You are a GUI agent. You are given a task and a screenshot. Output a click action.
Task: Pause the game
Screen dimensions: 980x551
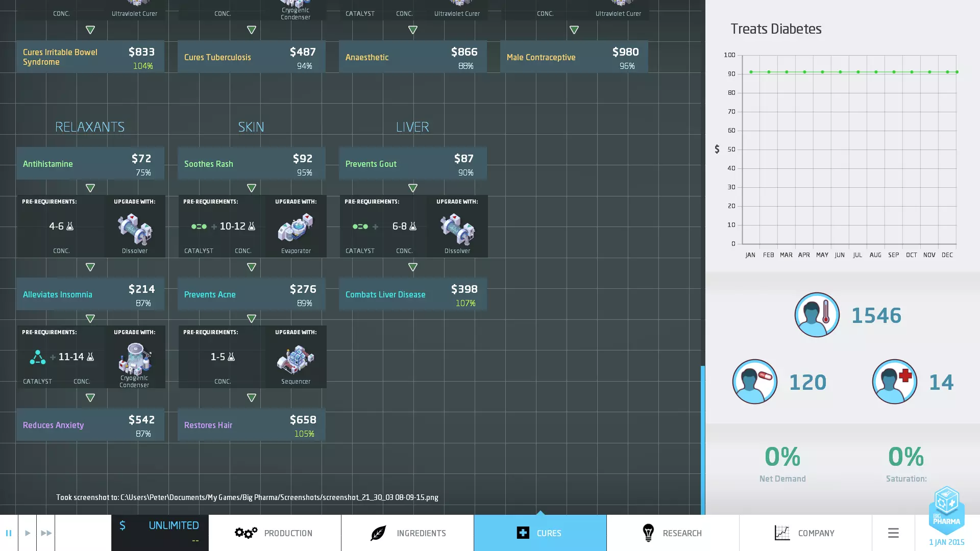(9, 533)
